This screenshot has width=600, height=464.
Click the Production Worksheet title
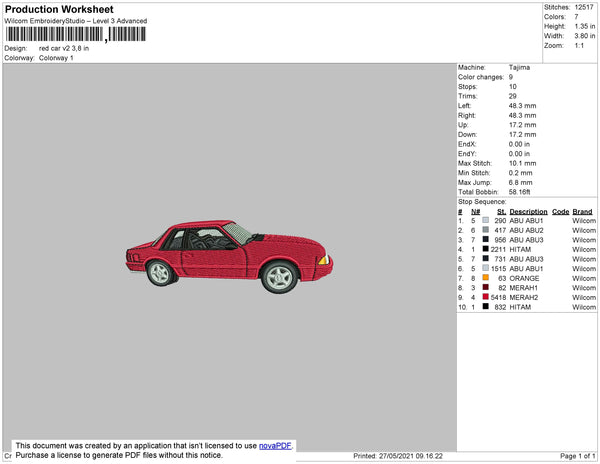(59, 9)
